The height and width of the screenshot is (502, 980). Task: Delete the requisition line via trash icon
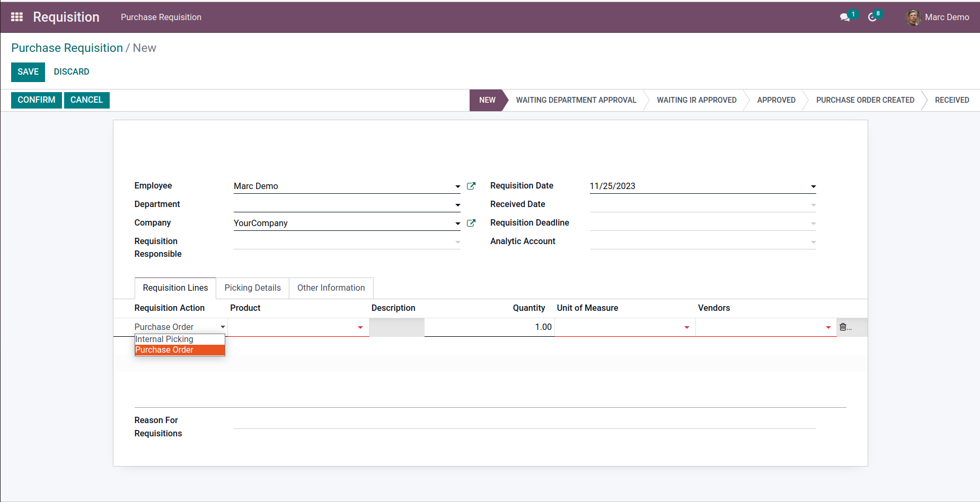point(843,327)
